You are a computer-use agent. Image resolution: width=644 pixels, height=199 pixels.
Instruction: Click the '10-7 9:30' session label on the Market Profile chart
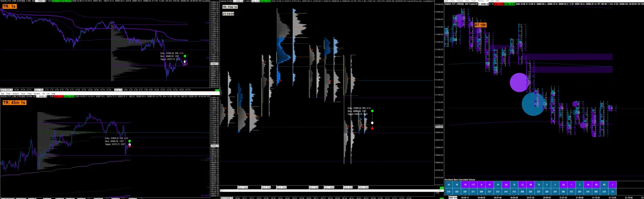click(314, 187)
